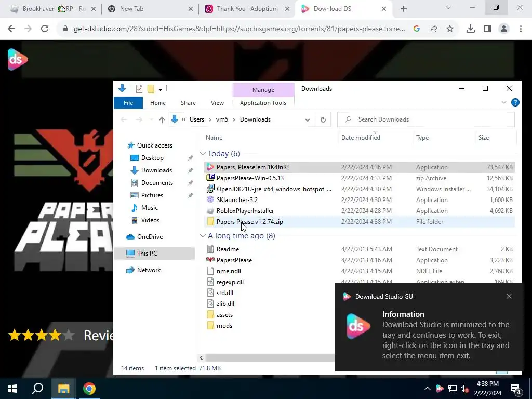Image resolution: width=532 pixels, height=399 pixels.
Task: Click Explorer Properties quick access icon
Action: coord(139,89)
